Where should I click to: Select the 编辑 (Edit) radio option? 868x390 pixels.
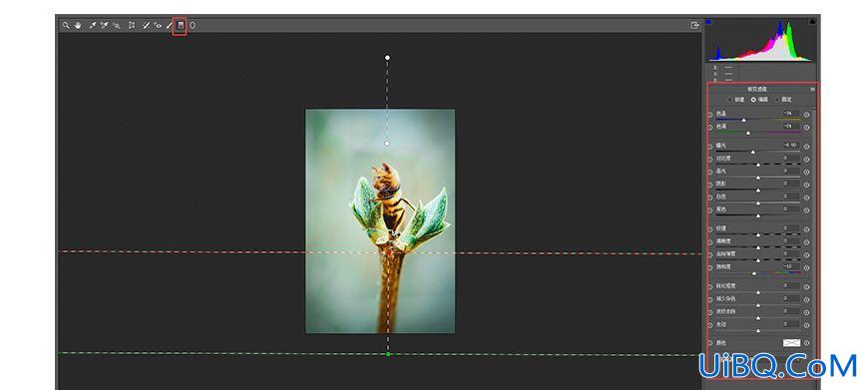pos(753,100)
